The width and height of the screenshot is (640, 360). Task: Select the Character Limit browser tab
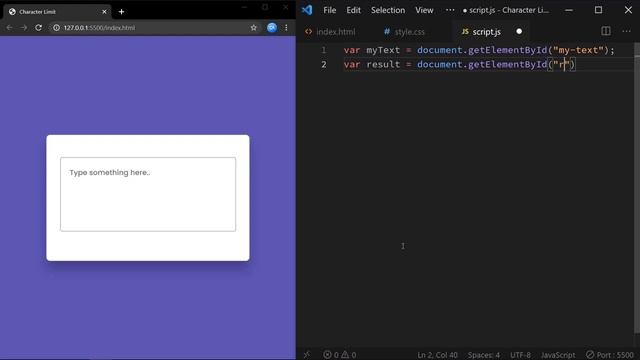[x=57, y=12]
